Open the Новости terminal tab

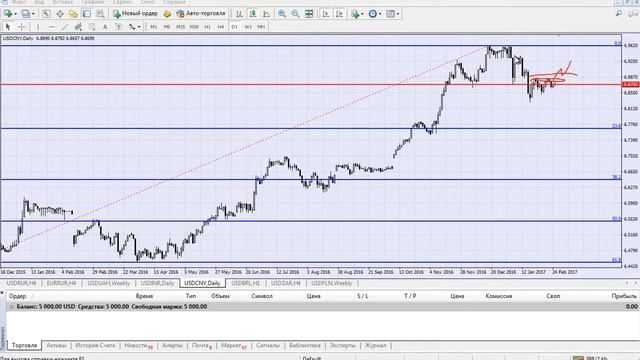(x=138, y=345)
